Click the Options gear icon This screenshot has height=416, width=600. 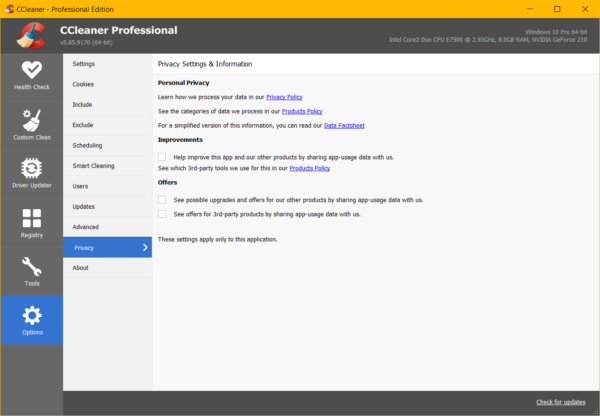(x=31, y=317)
